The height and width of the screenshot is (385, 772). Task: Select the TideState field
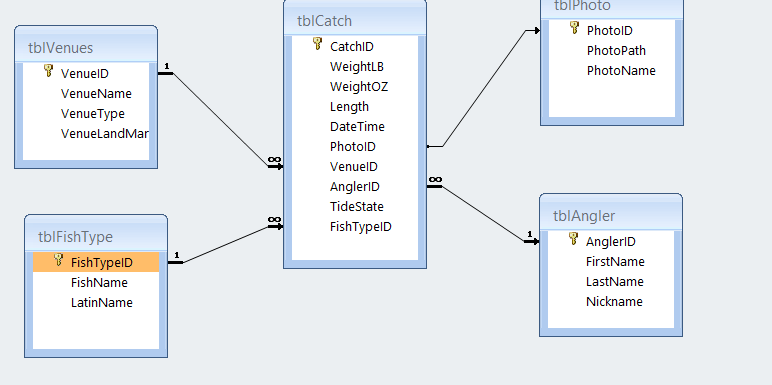(x=355, y=207)
